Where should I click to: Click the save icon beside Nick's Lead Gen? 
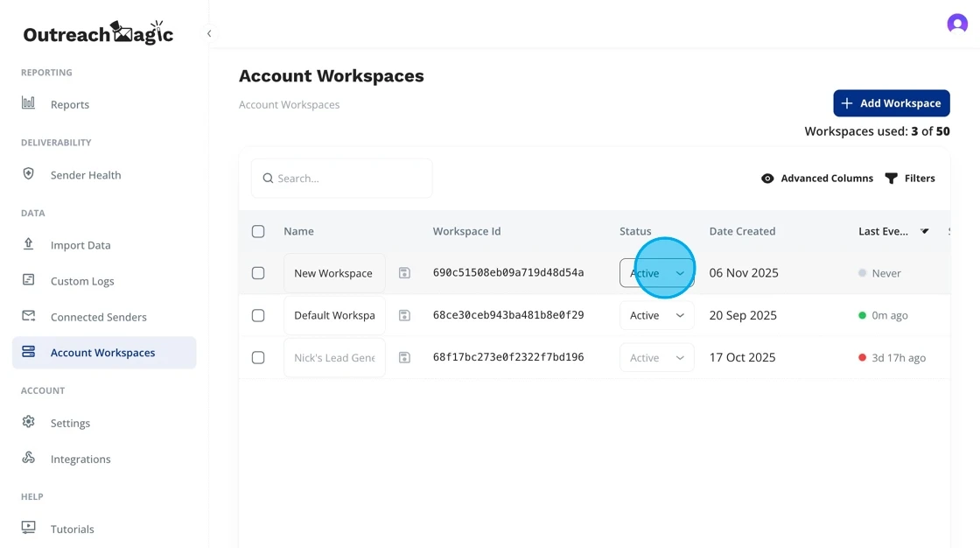pos(404,357)
